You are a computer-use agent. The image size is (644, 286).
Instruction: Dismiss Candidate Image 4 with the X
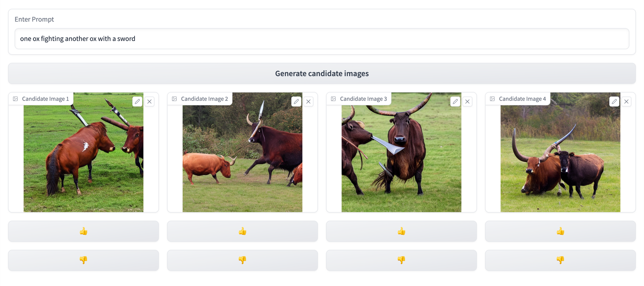626,101
